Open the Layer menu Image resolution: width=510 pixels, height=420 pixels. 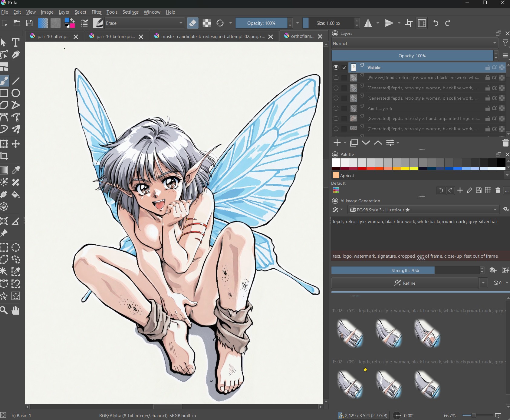pos(64,12)
